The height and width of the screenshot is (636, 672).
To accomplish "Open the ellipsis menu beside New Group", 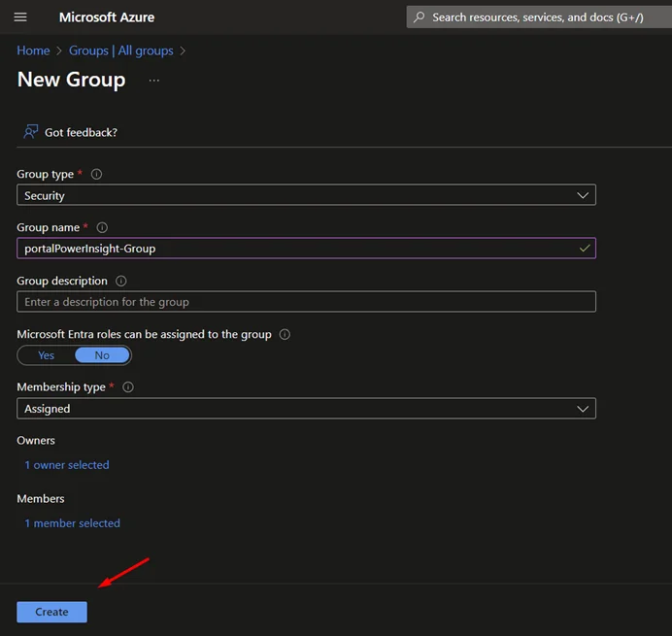I will pos(154,81).
